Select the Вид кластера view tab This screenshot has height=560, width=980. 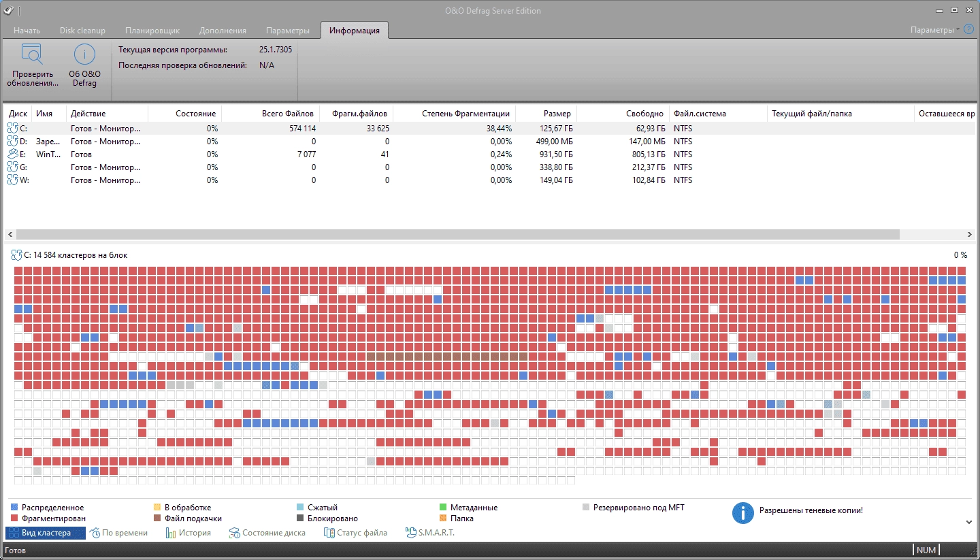tap(45, 533)
